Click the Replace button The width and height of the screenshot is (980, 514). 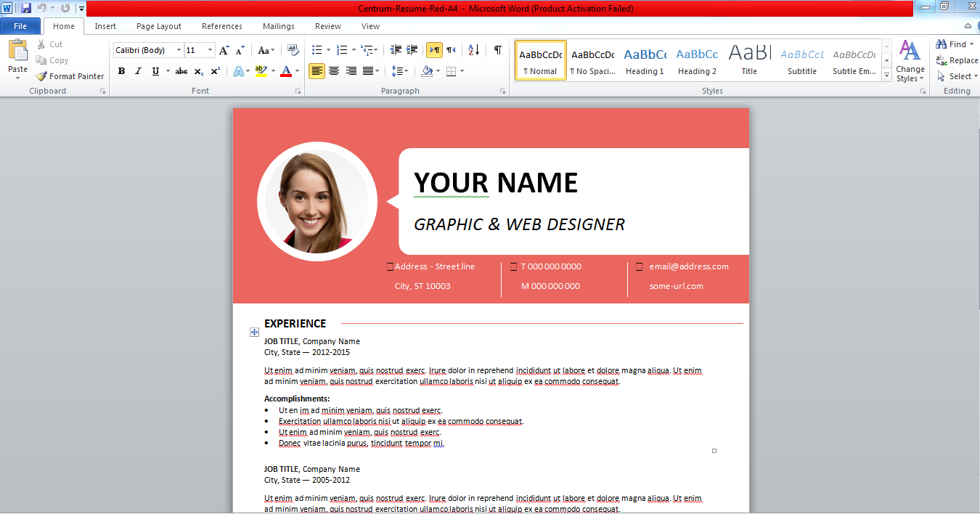[957, 60]
